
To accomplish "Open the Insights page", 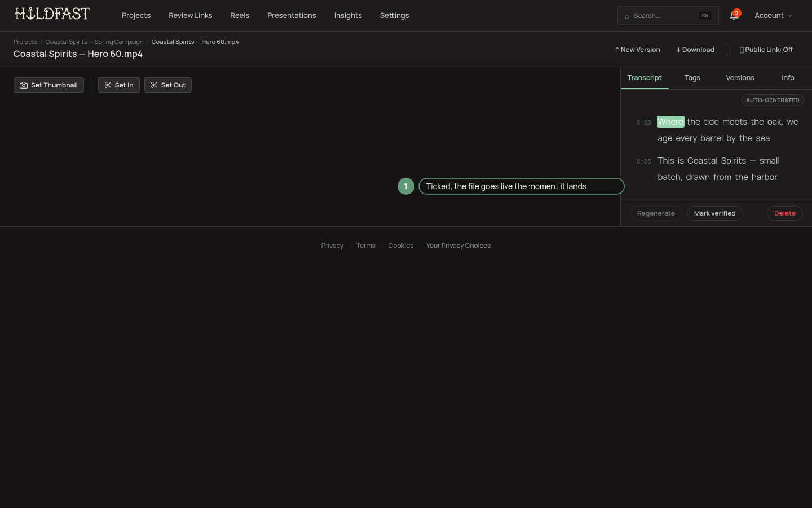I will point(348,16).
